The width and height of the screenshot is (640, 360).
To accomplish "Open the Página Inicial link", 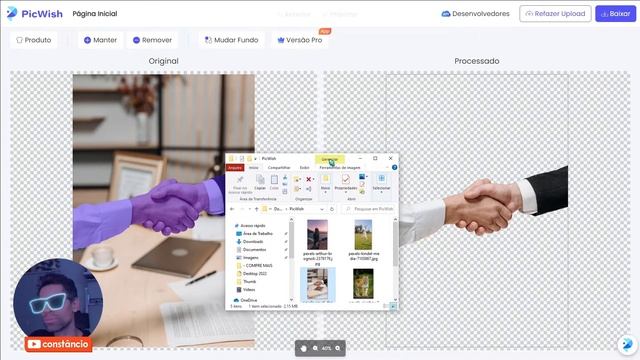I will point(95,13).
